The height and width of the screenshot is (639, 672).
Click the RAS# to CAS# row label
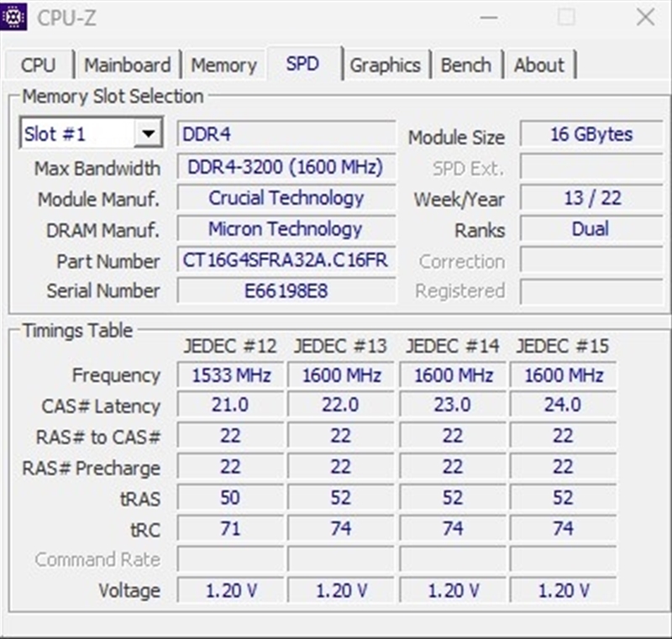tap(98, 437)
